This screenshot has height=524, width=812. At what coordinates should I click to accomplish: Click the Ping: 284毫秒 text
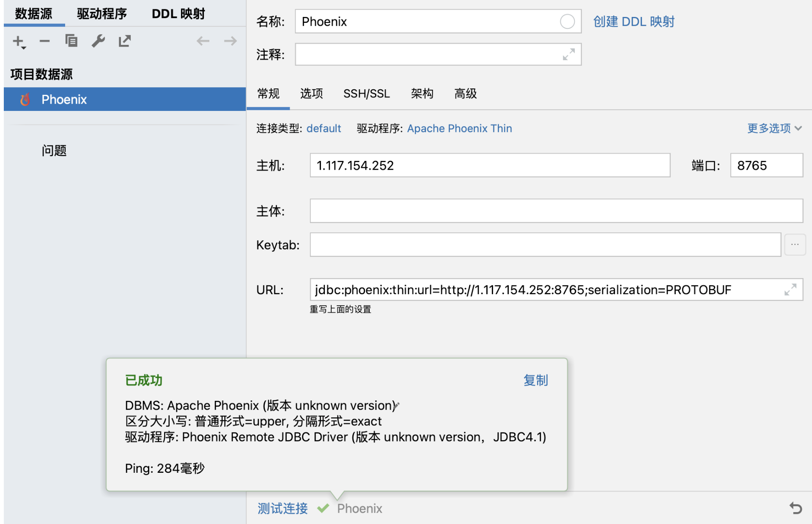pos(165,468)
